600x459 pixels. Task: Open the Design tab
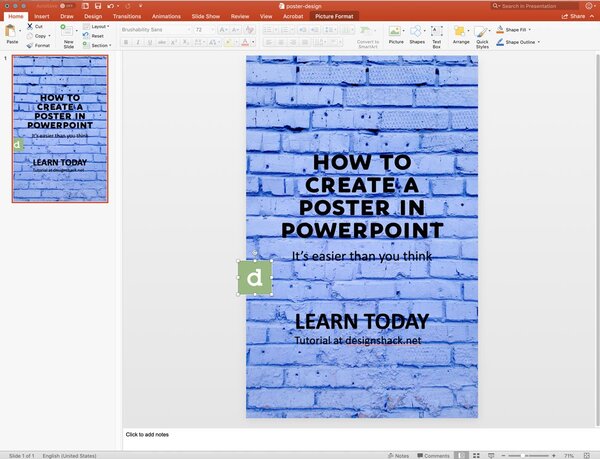92,16
